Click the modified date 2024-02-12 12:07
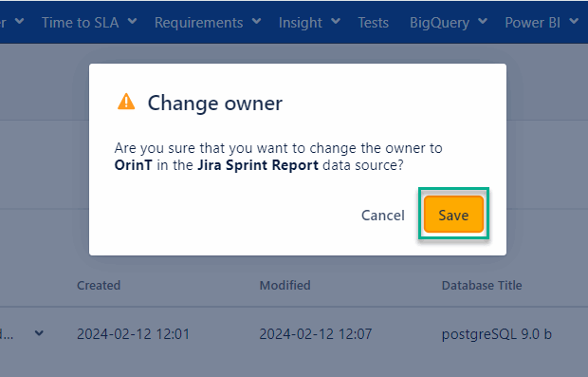588x377 pixels. (316, 334)
